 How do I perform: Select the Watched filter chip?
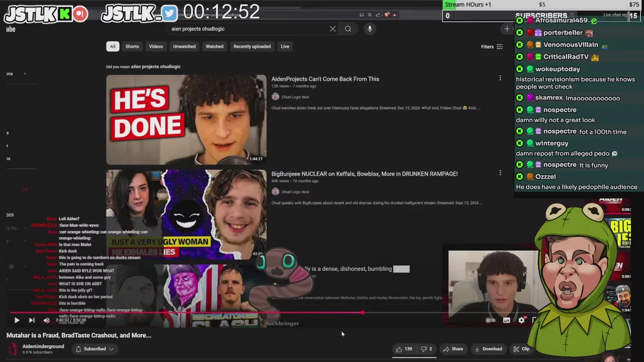pos(214,46)
